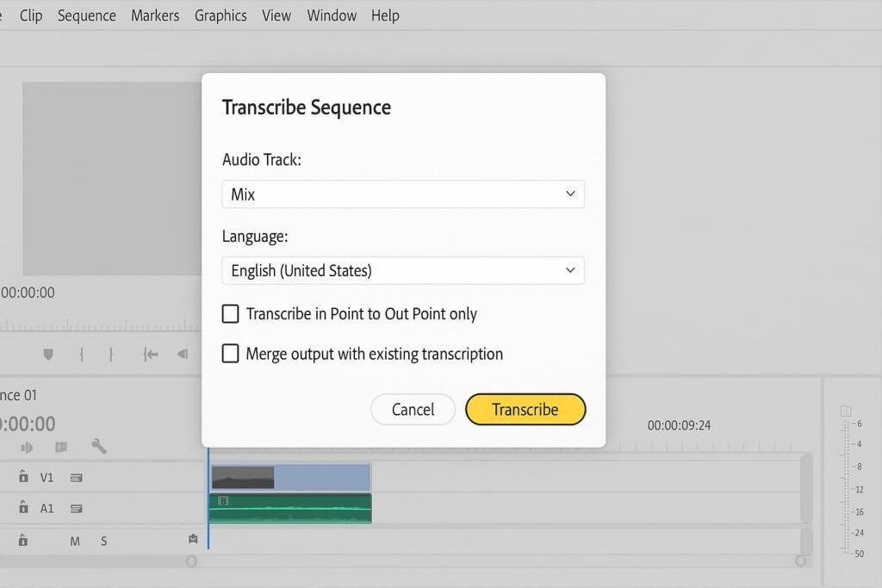Click the Add Marker icon in monitor controls
882x588 pixels.
tap(48, 354)
